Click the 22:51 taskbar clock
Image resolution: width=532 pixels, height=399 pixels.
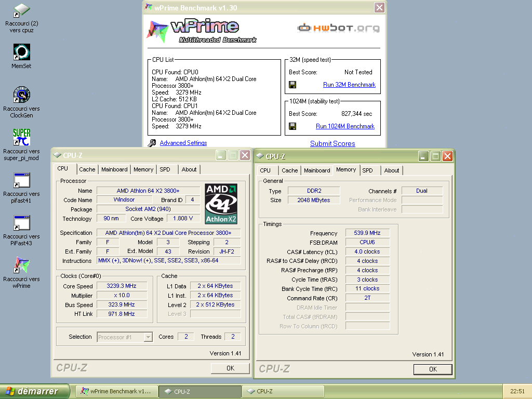coord(517,391)
